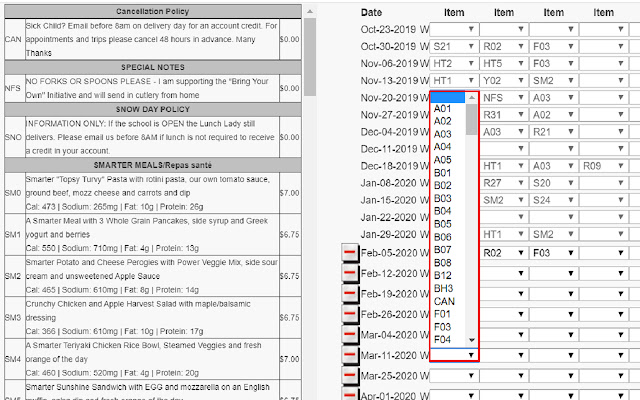This screenshot has height=400, width=640.
Task: Click the minus icon next to Feb-19-2020
Action: [x=350, y=293]
